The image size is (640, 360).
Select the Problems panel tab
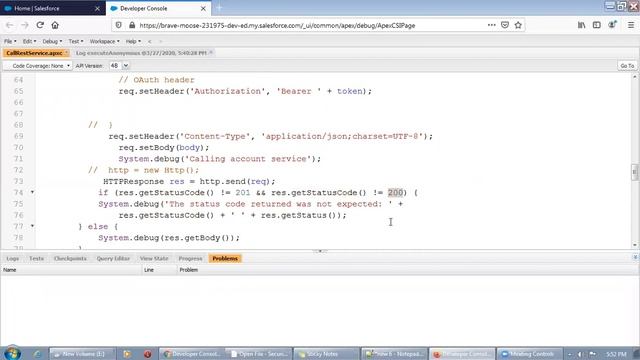(225, 258)
